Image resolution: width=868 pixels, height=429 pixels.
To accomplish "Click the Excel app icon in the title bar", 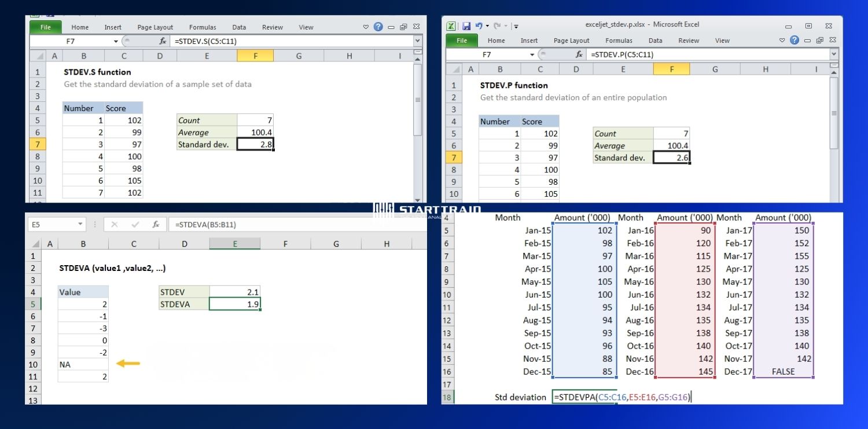I will point(451,25).
